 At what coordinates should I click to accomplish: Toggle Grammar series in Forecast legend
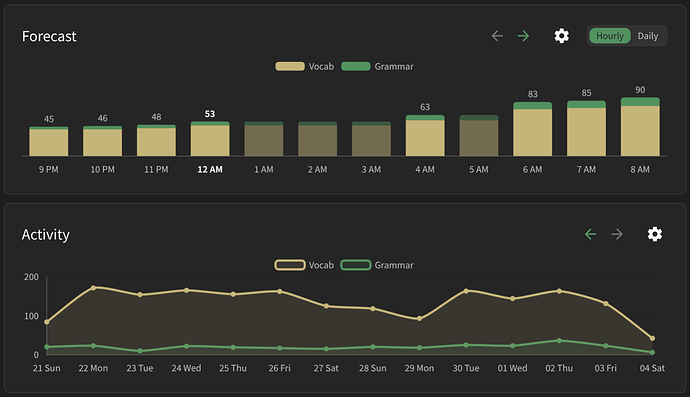(x=378, y=66)
